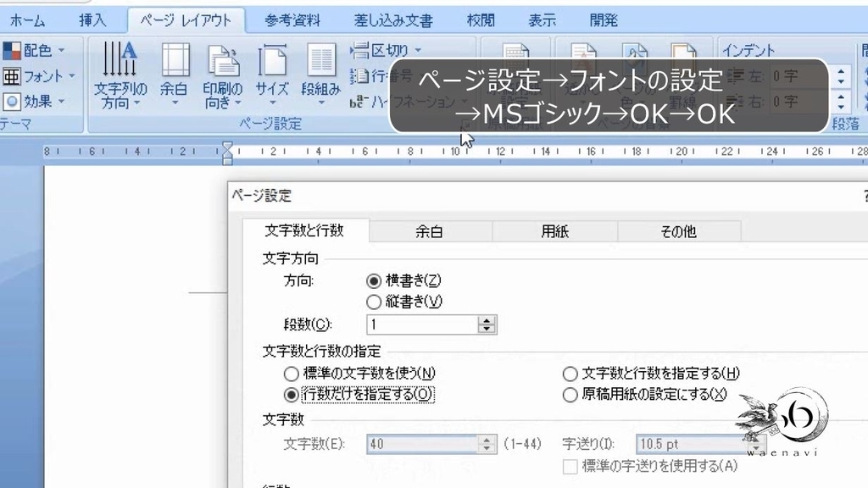Increase 段数 with spinner up arrow
Screen dimensions: 868x488
[487, 320]
